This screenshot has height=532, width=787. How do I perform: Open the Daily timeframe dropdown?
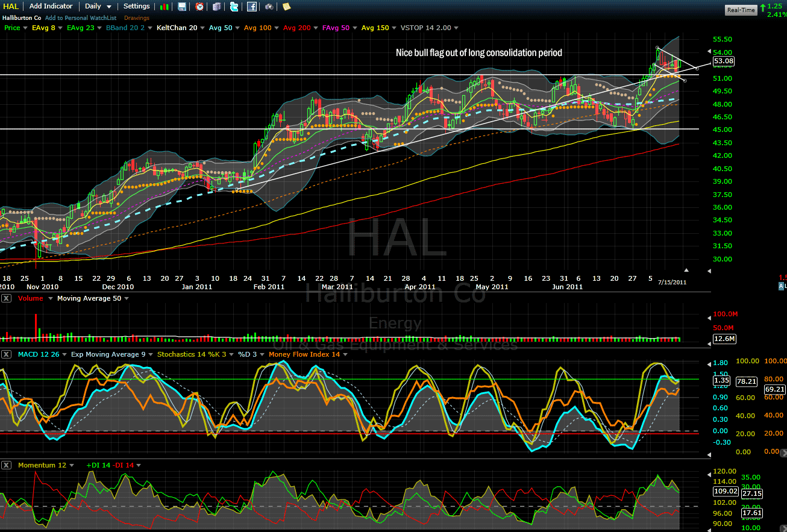click(98, 6)
